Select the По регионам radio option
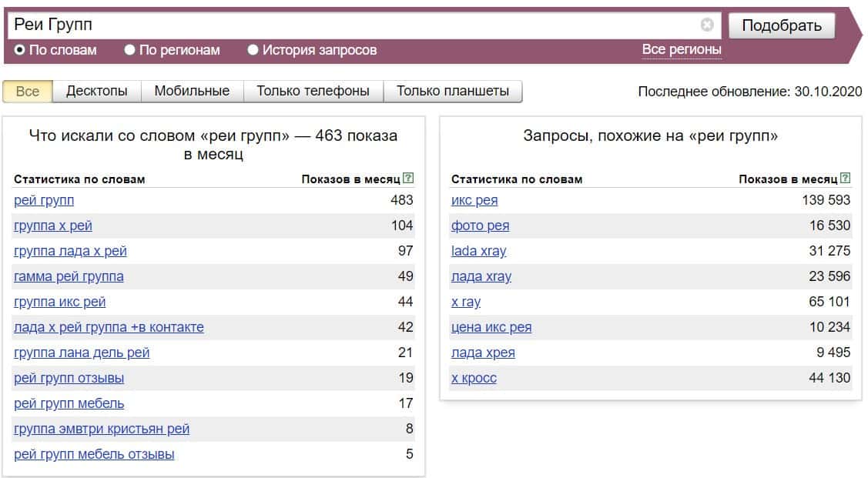The image size is (868, 478). click(129, 50)
